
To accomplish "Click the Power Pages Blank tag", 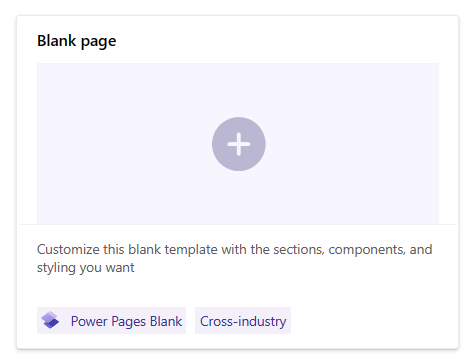I will point(111,321).
